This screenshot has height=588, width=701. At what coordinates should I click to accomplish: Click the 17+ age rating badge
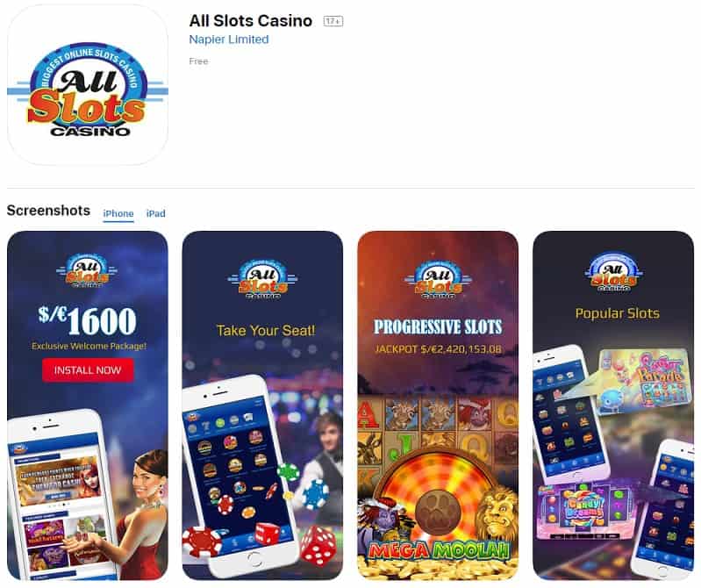[333, 21]
